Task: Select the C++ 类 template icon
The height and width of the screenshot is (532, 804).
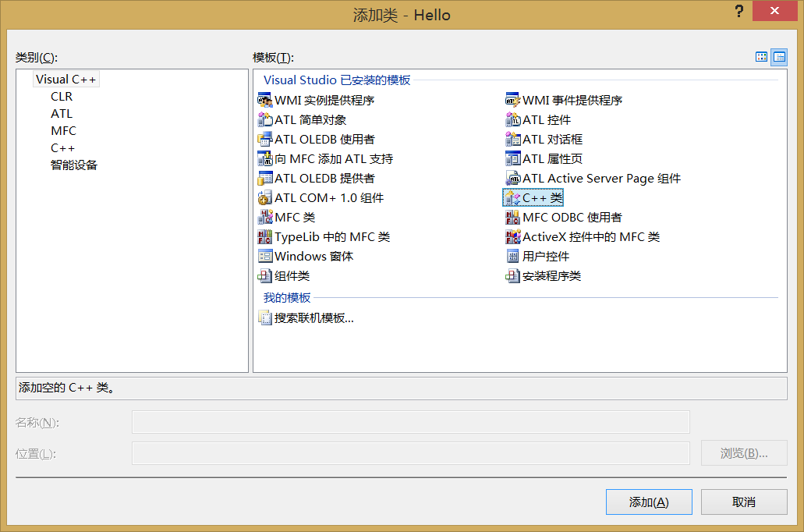Action: [513, 198]
